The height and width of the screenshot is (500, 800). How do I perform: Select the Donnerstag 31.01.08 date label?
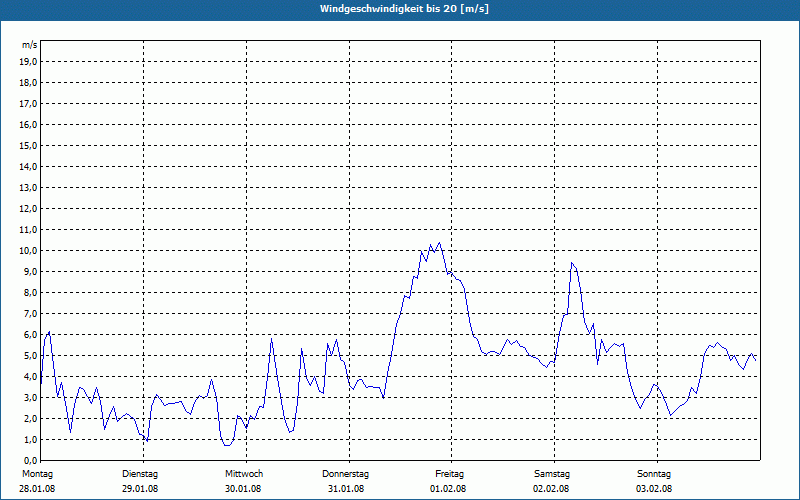345,481
